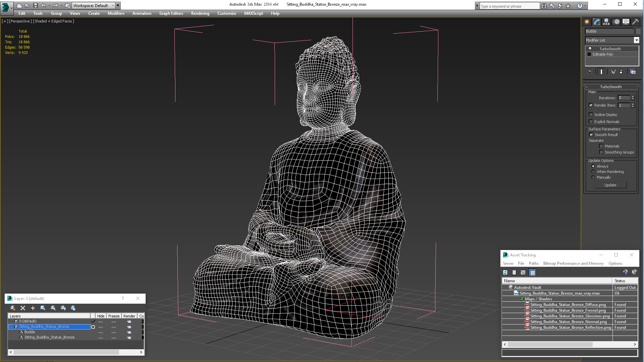Screen dimensions: 644x362
Task: Click the Render column header
Action: pyautogui.click(x=129, y=316)
